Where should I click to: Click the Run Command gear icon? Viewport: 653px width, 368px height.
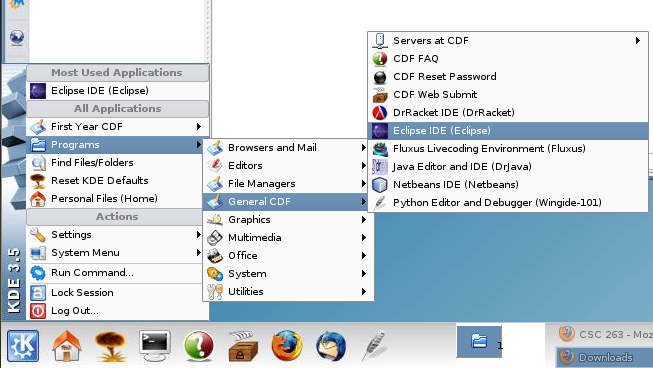[x=38, y=273]
